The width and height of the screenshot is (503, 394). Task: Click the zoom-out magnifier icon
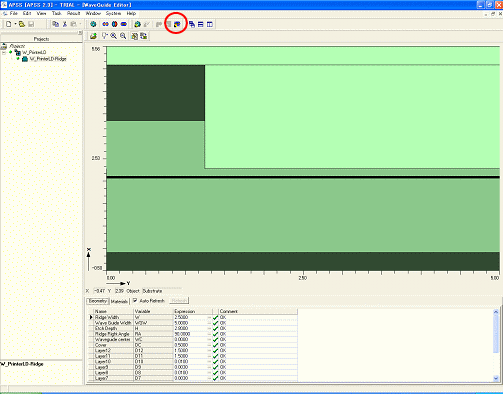tap(123, 36)
